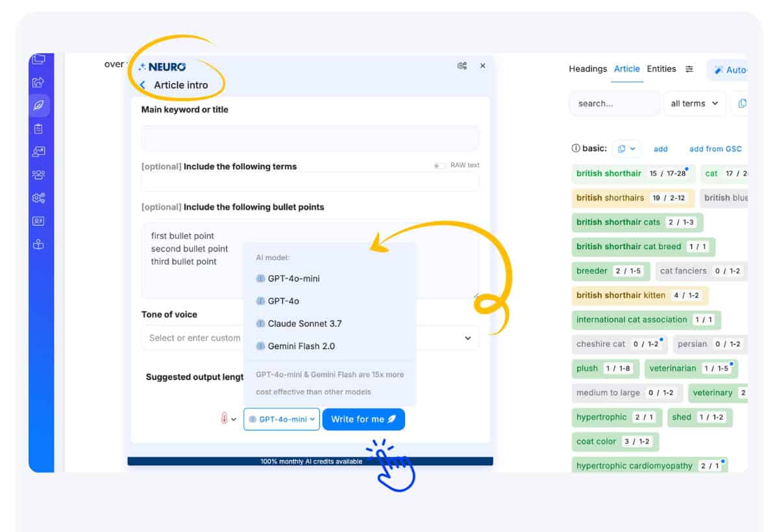This screenshot has width=779, height=532.
Task: Click the hypertrophic 2 / 1 tag
Action: [x=617, y=417]
